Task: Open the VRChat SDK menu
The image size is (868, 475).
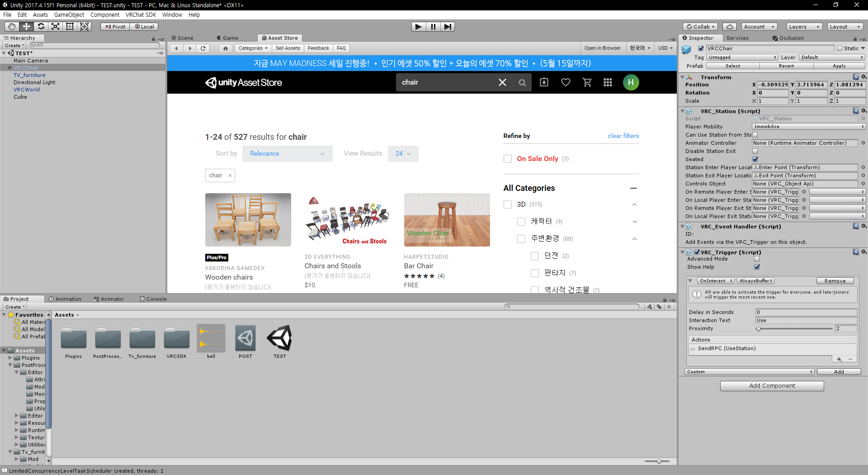Action: [x=141, y=15]
